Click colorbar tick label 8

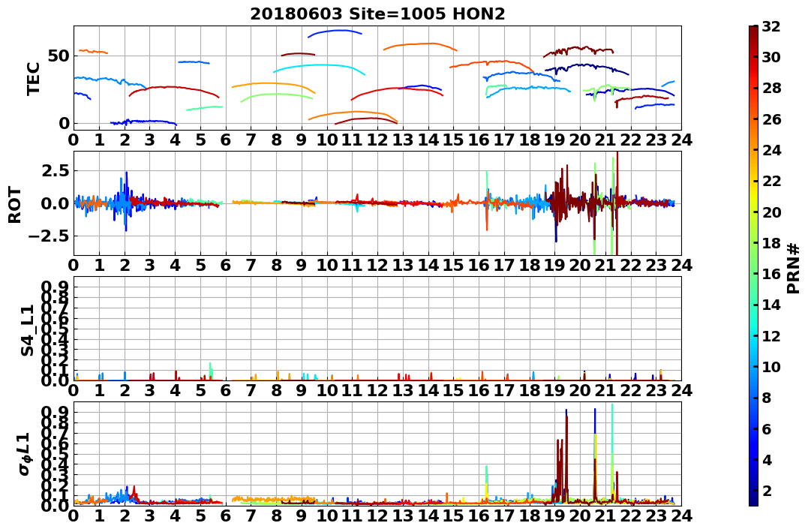pyautogui.click(x=767, y=398)
